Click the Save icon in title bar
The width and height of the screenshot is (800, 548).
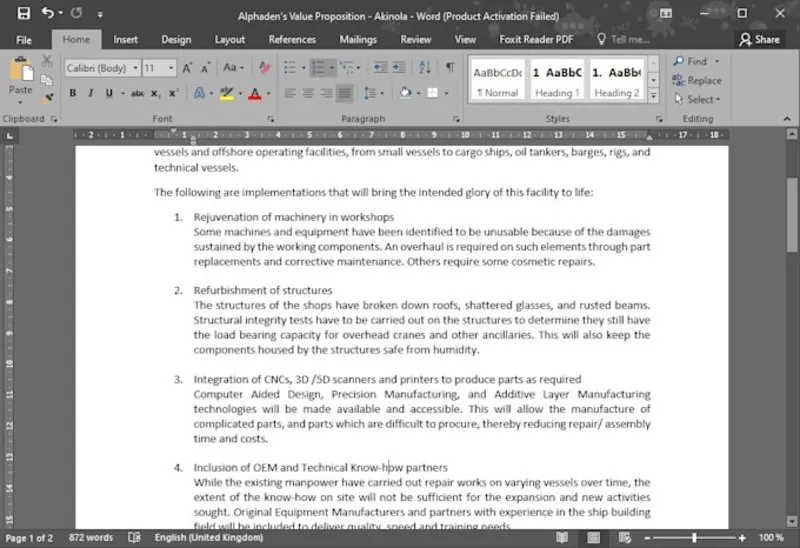[23, 13]
